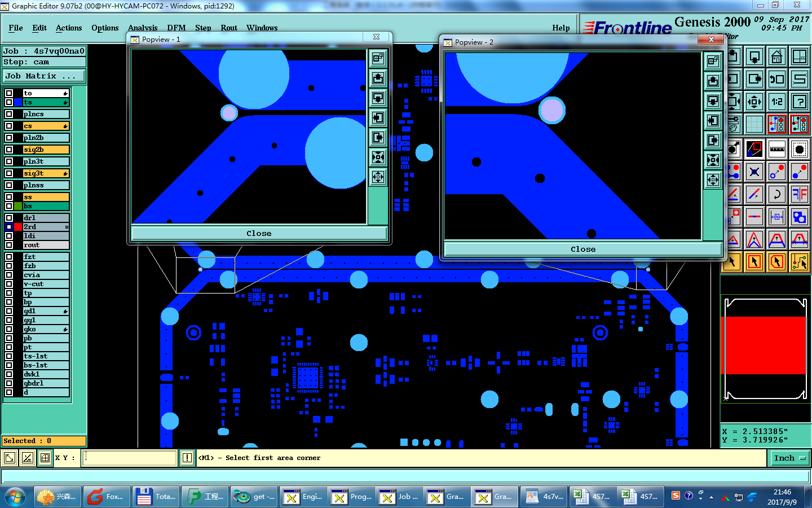The width and height of the screenshot is (812, 508).
Task: Click the Home view icon in main toolbar
Action: [777, 56]
